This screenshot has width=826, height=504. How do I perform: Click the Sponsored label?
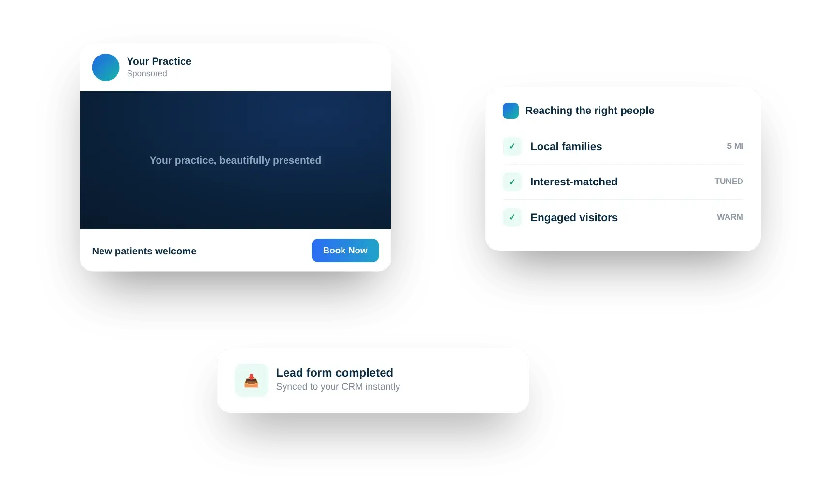click(147, 73)
